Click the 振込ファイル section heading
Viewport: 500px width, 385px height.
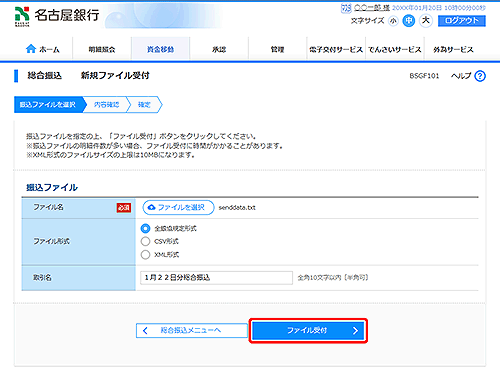[52, 188]
